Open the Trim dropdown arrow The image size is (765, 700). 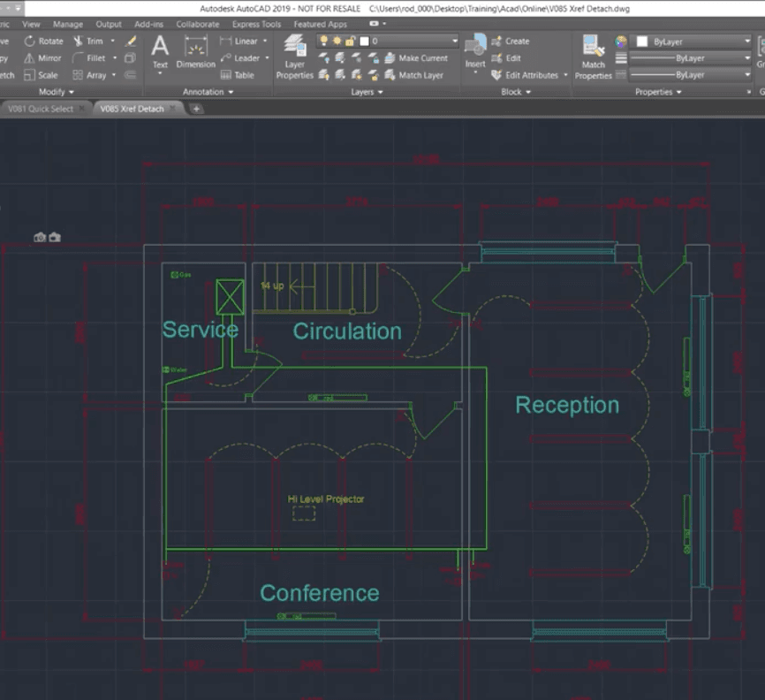tap(113, 41)
